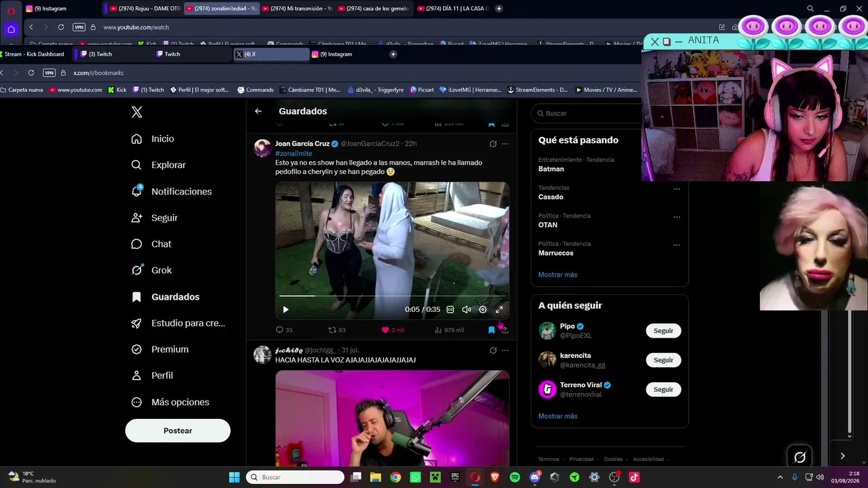This screenshot has width=868, height=488.
Task: Open more options for Casado trend
Action: (677, 189)
